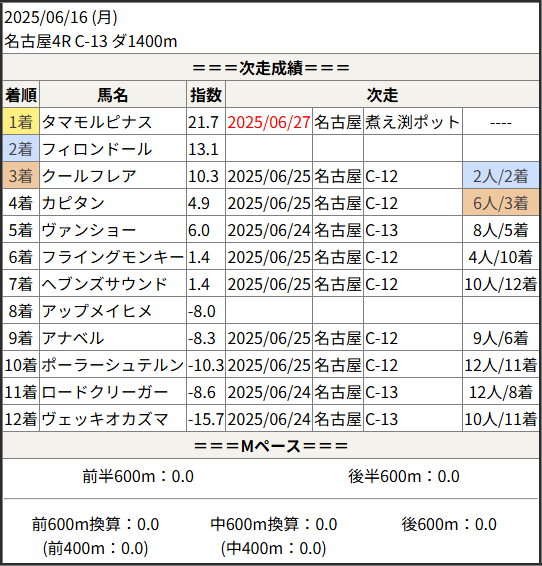Click the red 2025/06/27 next-race date
The image size is (542, 566).
pyautogui.click(x=268, y=122)
